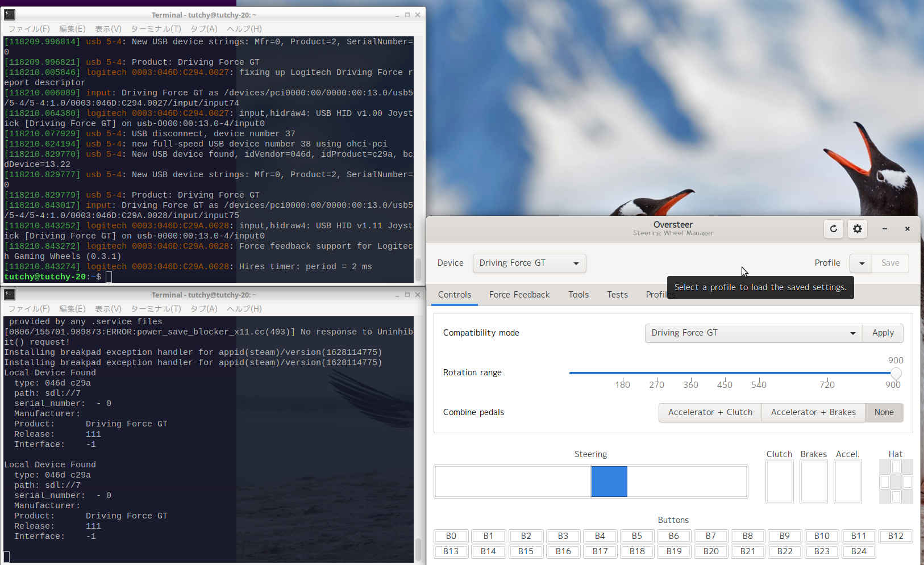Open the Device dropdown showing Driving Force GT

click(x=529, y=263)
